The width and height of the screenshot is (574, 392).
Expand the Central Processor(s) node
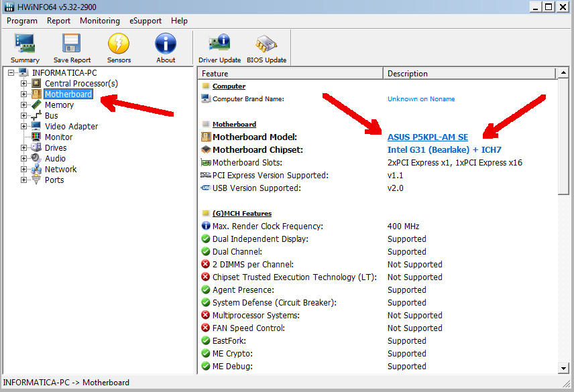(x=23, y=83)
